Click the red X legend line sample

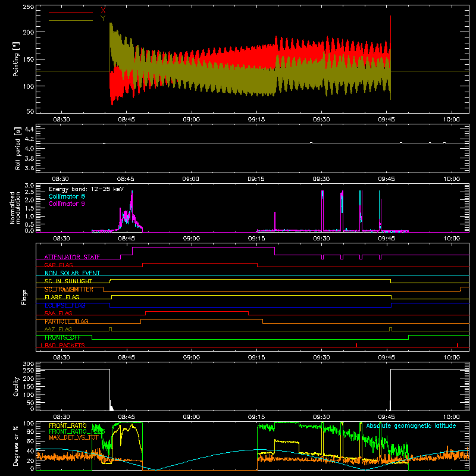click(70, 12)
